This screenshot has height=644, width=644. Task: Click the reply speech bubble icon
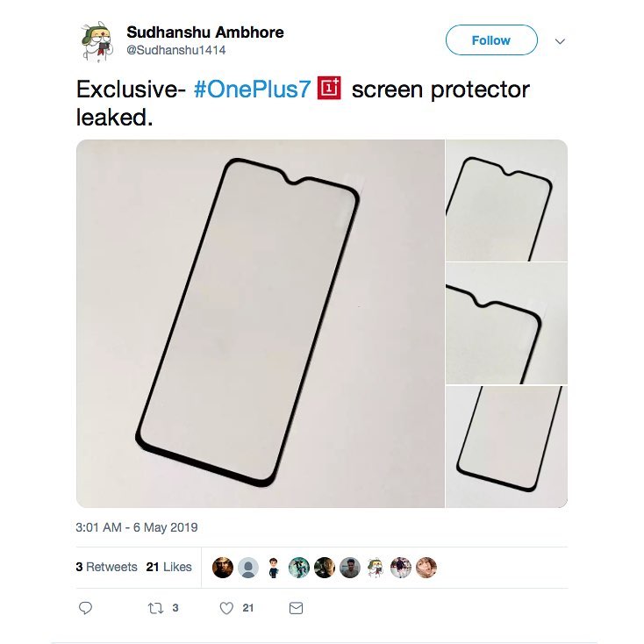(x=85, y=608)
